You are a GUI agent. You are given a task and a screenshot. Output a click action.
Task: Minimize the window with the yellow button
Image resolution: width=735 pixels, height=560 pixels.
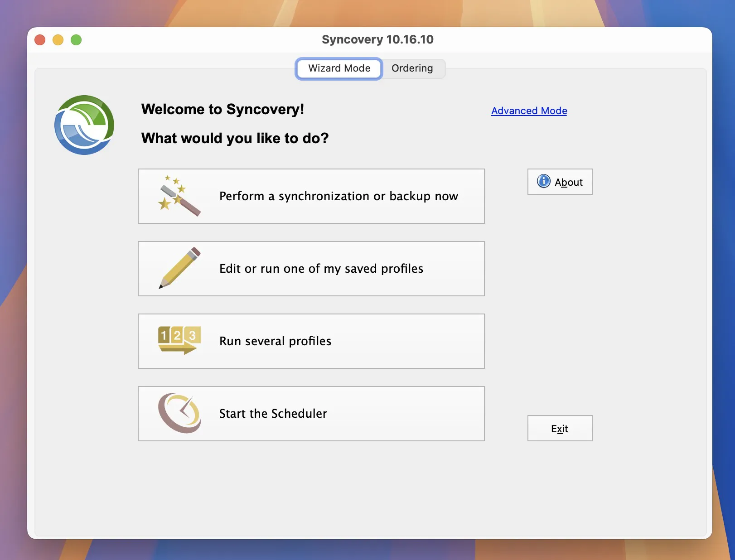[58, 40]
